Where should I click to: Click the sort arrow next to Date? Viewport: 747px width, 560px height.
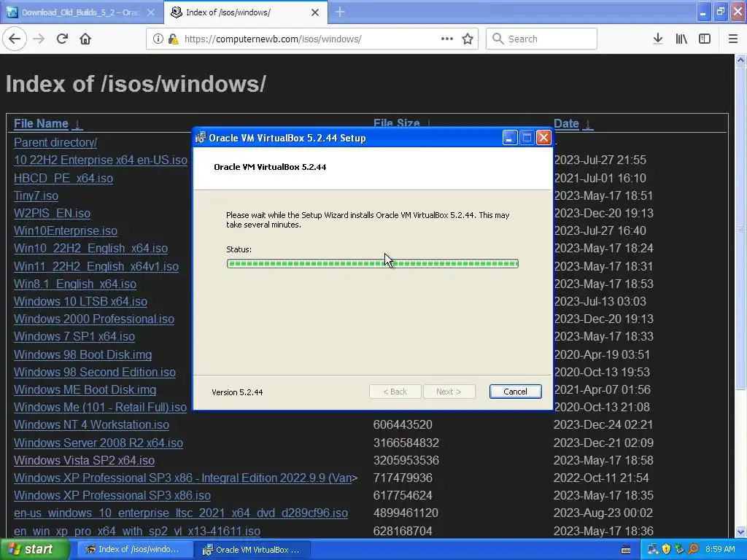(x=588, y=125)
